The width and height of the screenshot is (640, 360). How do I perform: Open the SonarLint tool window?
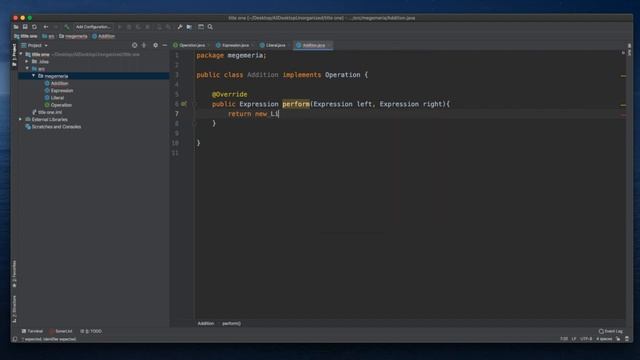click(x=61, y=331)
